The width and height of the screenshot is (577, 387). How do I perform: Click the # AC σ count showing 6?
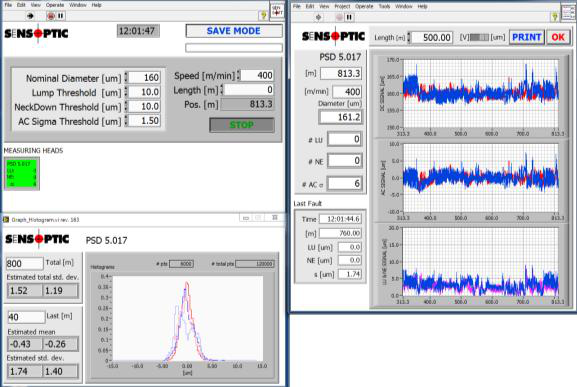(344, 183)
